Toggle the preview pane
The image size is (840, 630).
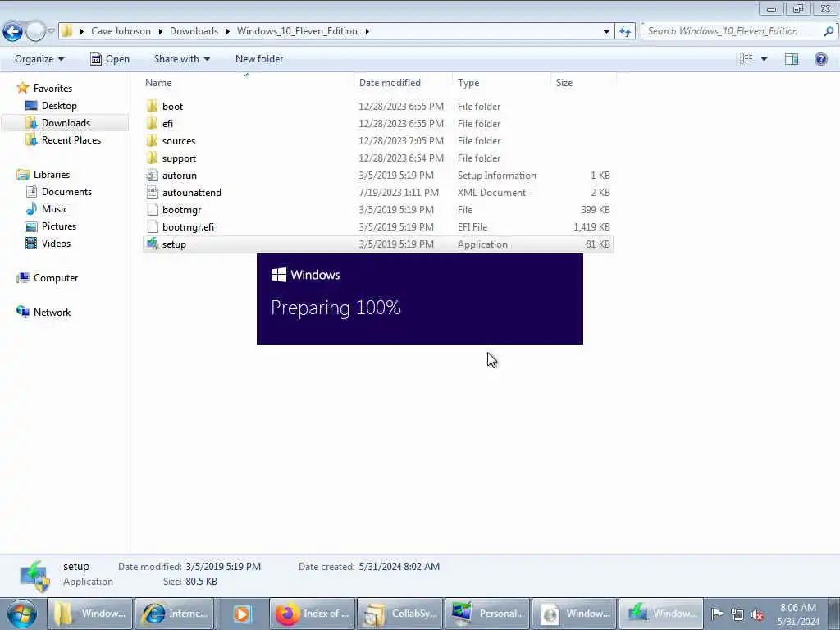(x=792, y=59)
